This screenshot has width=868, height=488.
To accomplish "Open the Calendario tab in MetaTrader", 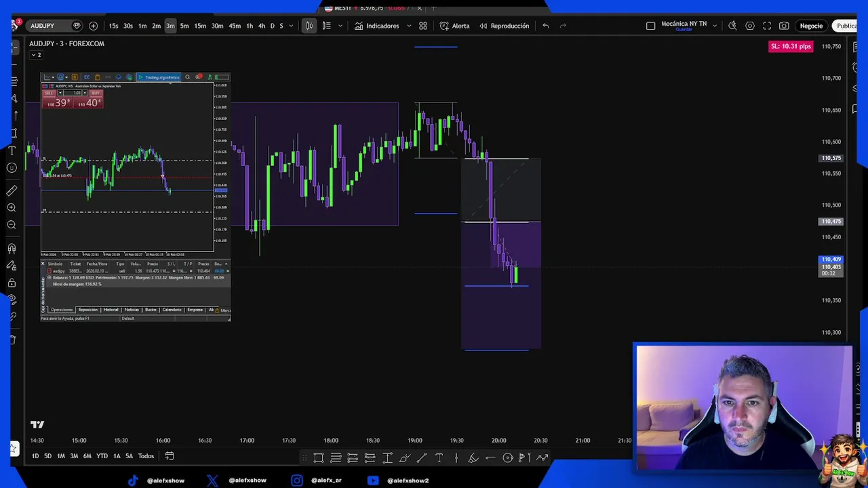I will tap(172, 310).
